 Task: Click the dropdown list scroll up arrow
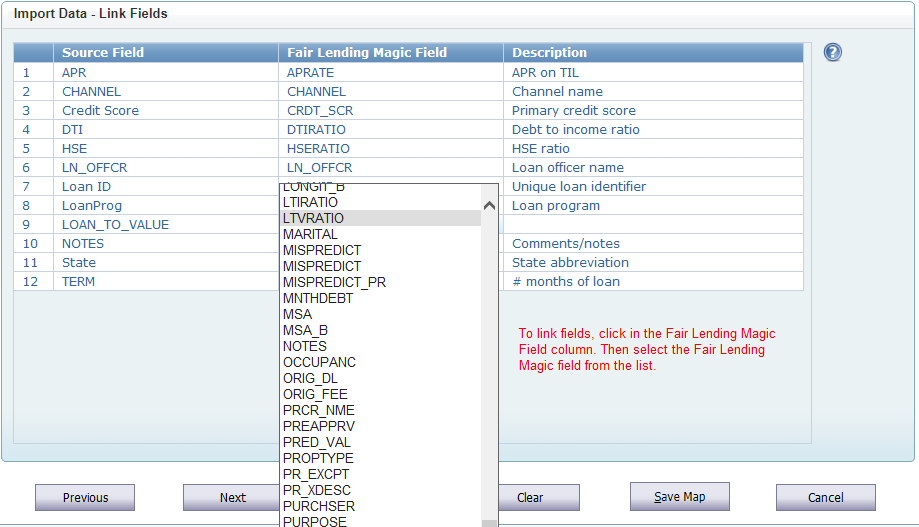click(489, 205)
